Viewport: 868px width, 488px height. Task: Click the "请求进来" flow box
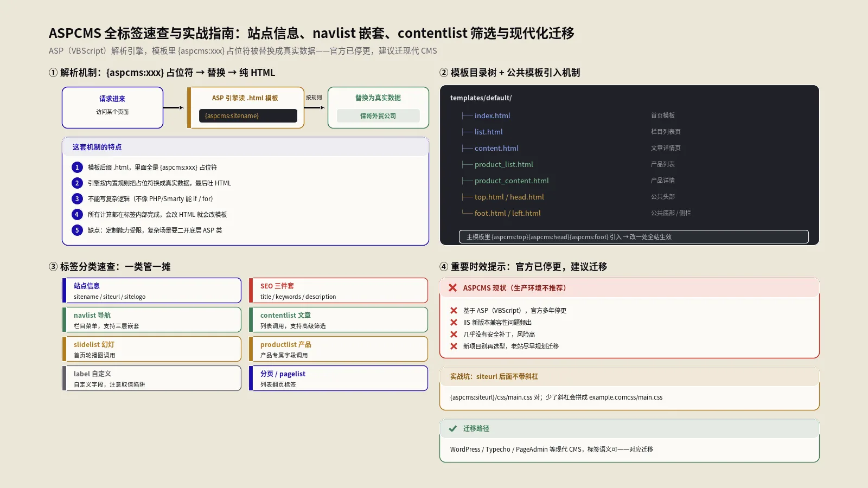pyautogui.click(x=112, y=107)
